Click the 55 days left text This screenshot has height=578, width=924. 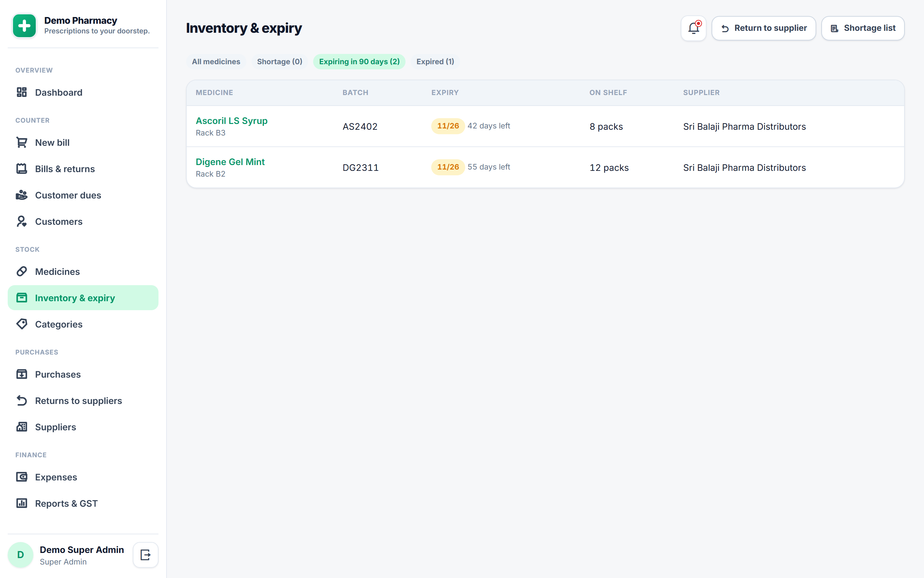[489, 167]
